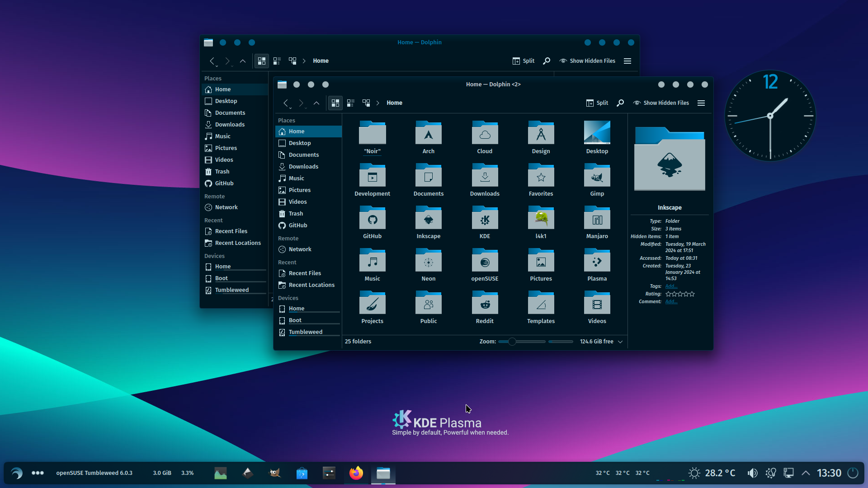
Task: Select Recent Files in back Dolphin window
Action: (x=235, y=231)
